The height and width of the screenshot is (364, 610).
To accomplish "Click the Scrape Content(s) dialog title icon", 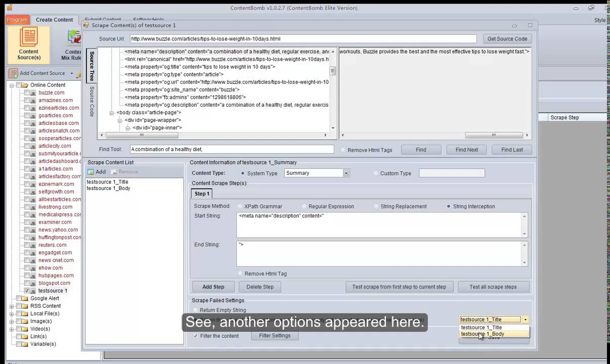I will tap(86, 25).
